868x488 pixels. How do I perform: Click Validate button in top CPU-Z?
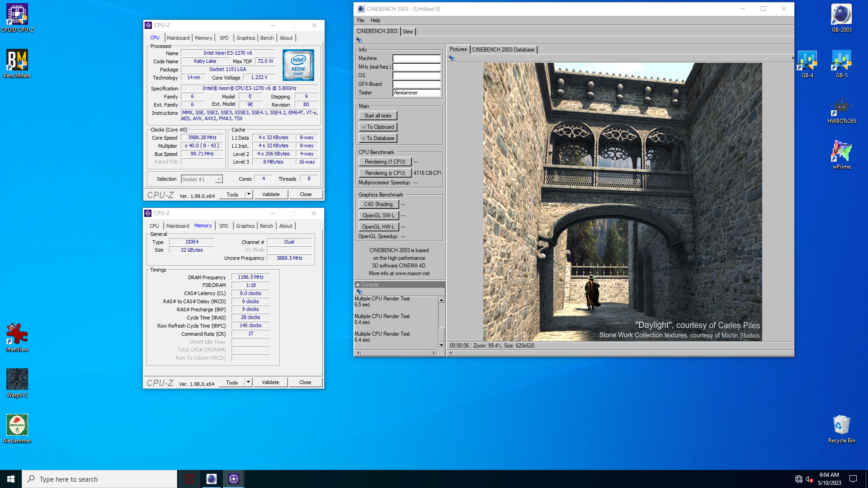click(x=271, y=194)
